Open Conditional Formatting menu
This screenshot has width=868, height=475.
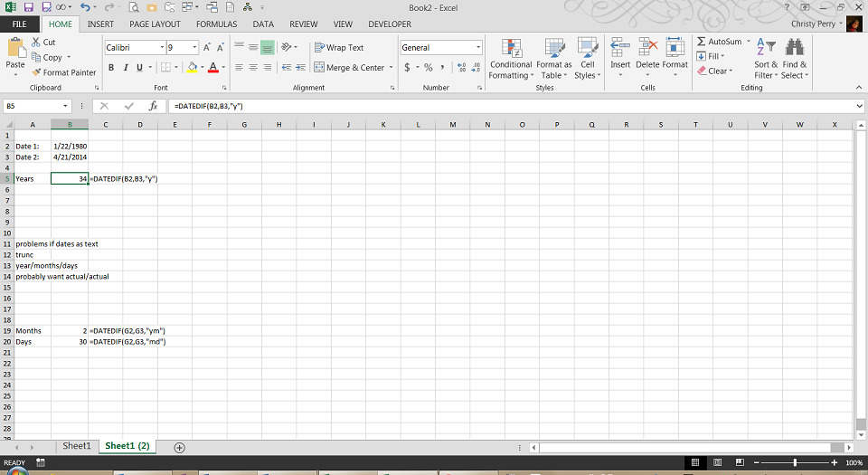[511, 59]
